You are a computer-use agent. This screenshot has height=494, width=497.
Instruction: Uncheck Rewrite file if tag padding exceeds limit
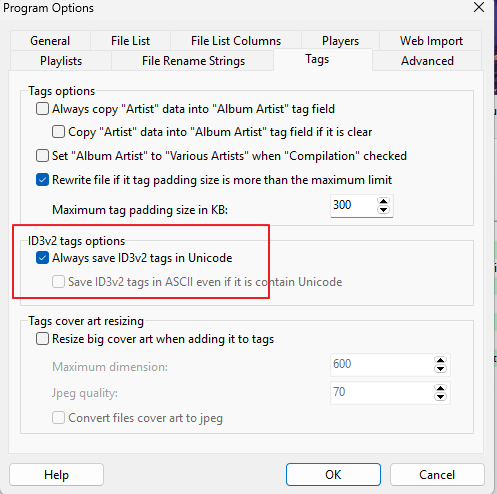pyautogui.click(x=42, y=180)
